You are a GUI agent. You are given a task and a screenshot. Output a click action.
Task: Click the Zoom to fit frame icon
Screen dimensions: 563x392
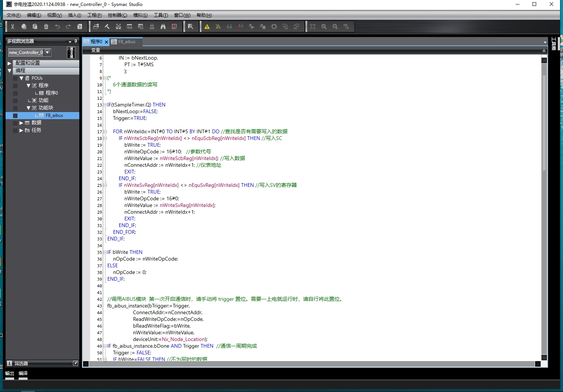(313, 26)
